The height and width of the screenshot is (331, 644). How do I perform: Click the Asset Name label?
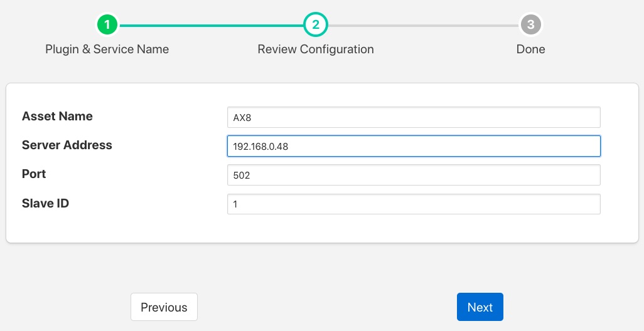57,116
